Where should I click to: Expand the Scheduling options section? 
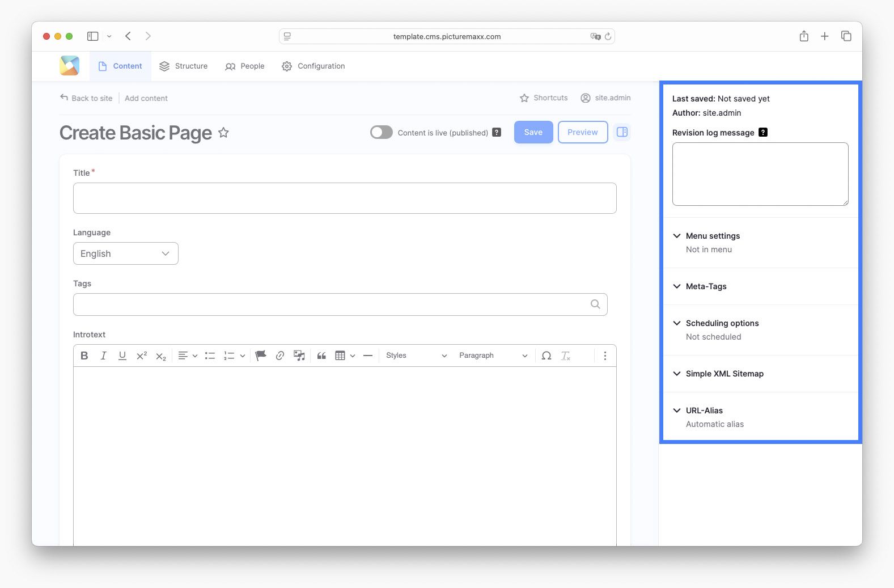pos(722,323)
